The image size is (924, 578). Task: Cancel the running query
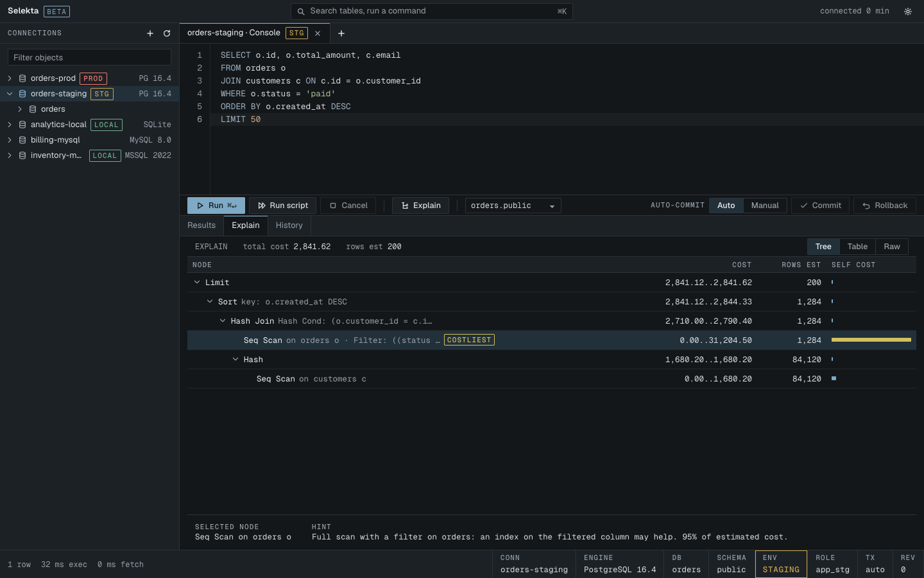click(x=348, y=206)
